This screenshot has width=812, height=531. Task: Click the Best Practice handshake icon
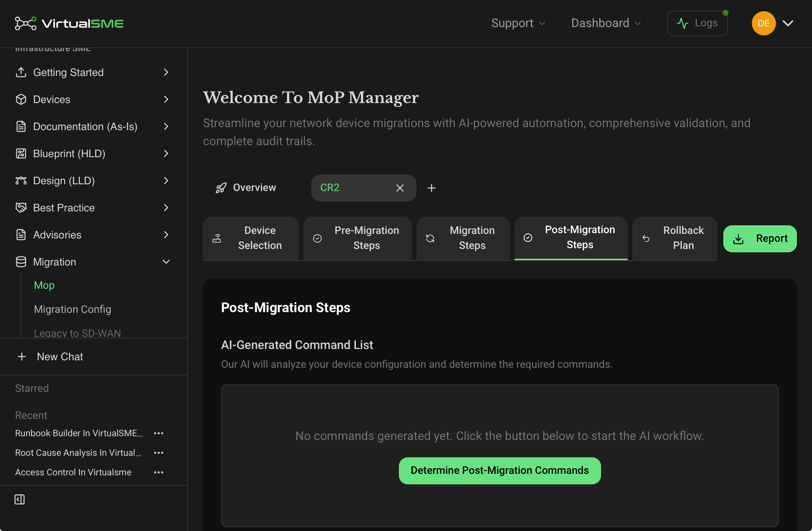[x=21, y=208]
